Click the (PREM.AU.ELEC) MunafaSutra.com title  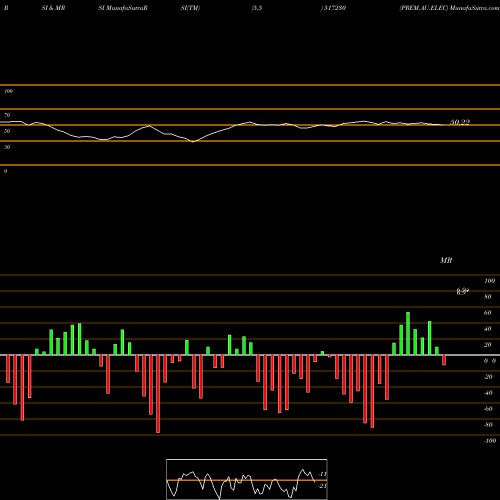[449, 8]
